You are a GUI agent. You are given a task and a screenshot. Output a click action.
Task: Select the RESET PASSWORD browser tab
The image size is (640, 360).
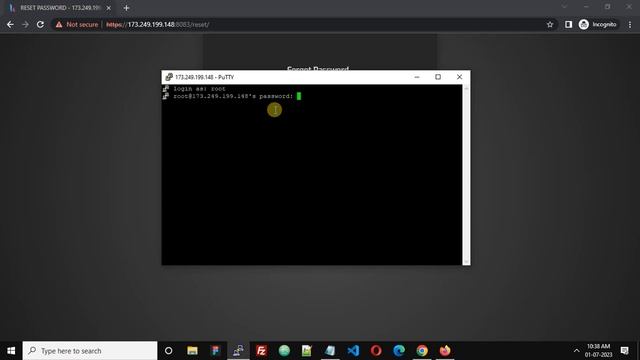pos(60,8)
